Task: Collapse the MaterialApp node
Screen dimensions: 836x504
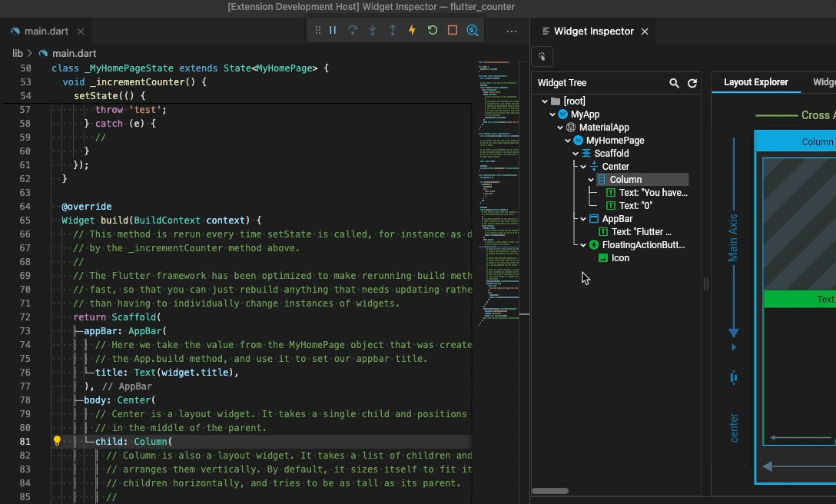Action: (x=560, y=128)
